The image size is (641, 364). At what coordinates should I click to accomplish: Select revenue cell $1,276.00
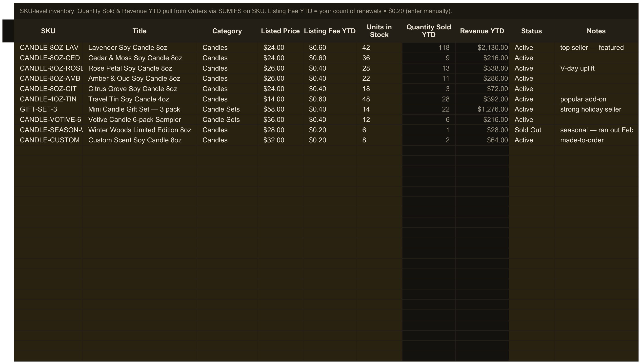[x=482, y=109]
